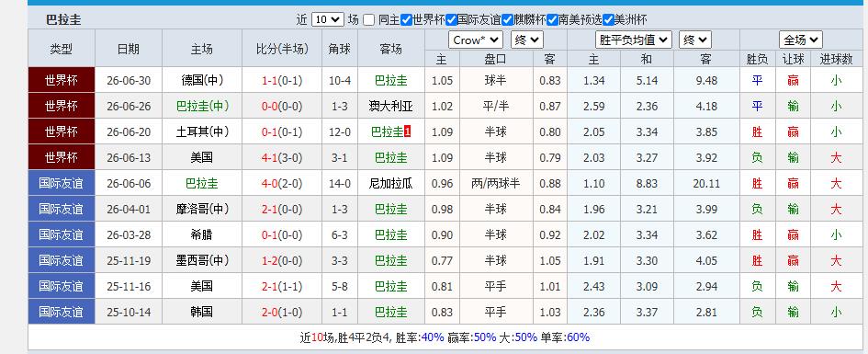Open the 终 dropdown beside Crow*
This screenshot has width=868, height=354.
tap(527, 40)
